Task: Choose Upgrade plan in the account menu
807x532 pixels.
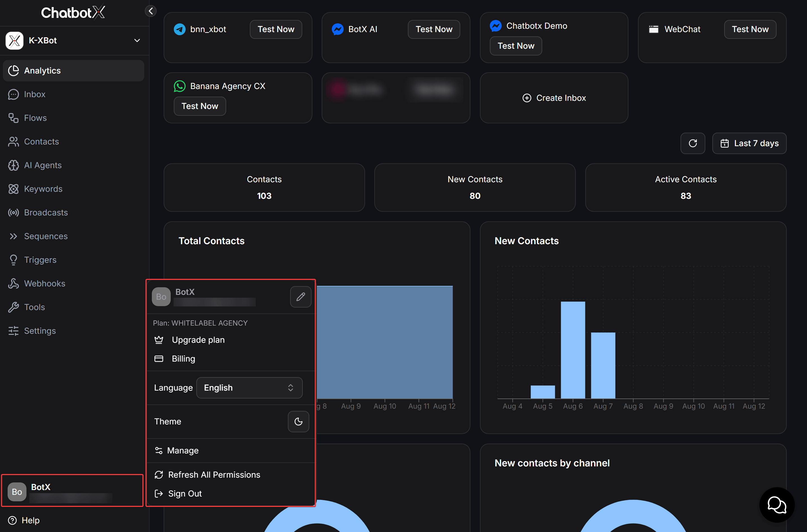Action: [230, 340]
